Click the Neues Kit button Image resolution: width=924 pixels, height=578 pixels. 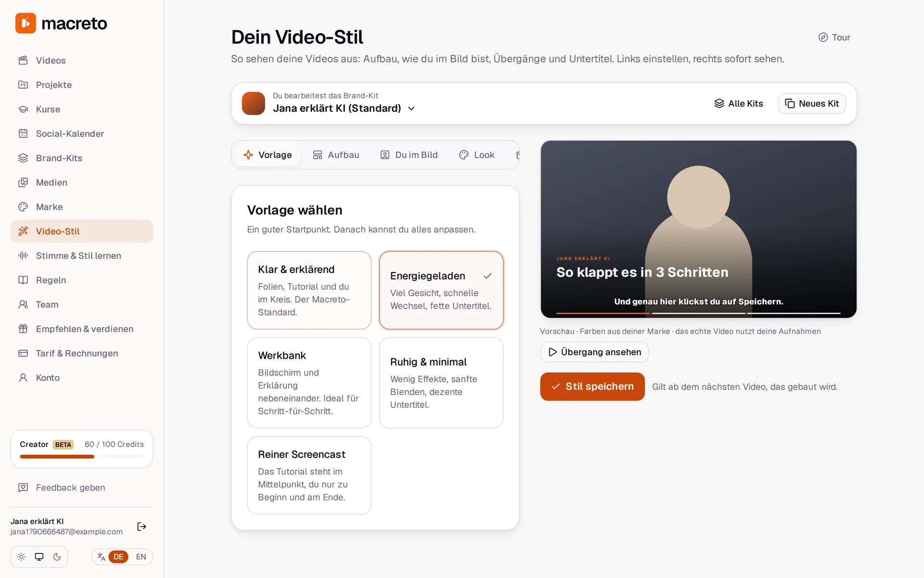(812, 104)
